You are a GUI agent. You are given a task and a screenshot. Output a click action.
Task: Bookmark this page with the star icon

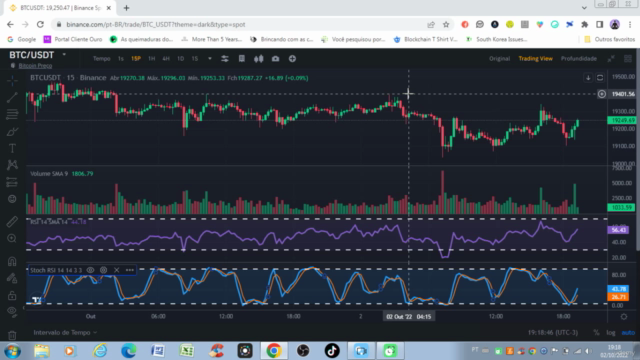(446, 24)
